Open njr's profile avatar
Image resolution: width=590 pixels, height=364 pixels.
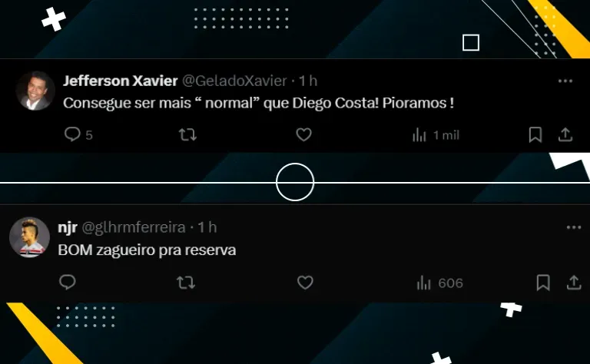pos(29,237)
